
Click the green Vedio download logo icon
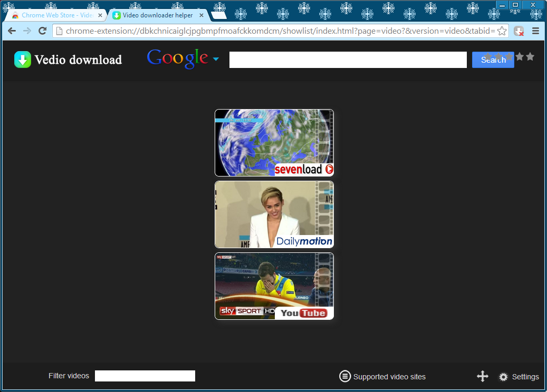(23, 60)
